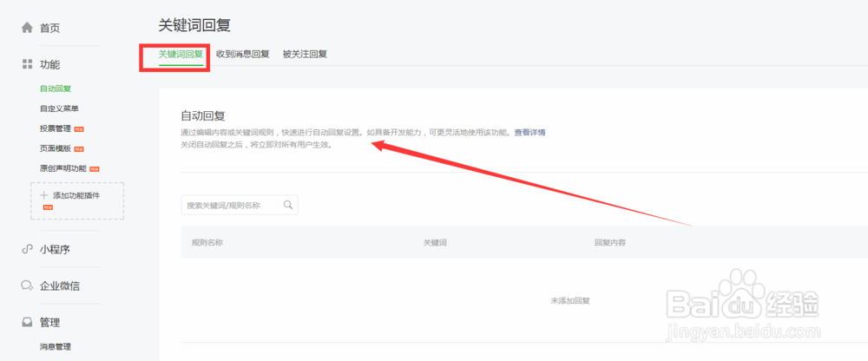Click the 管理 inbox icon
This screenshot has height=361, width=868.
click(x=27, y=323)
